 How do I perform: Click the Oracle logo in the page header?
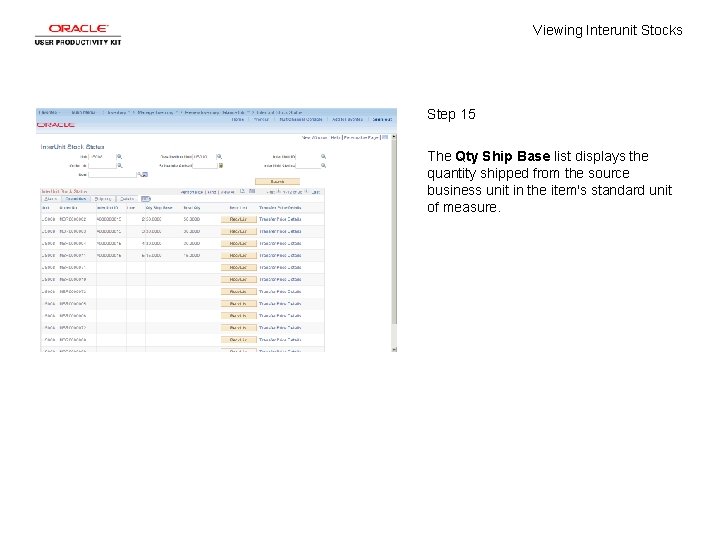[56, 124]
